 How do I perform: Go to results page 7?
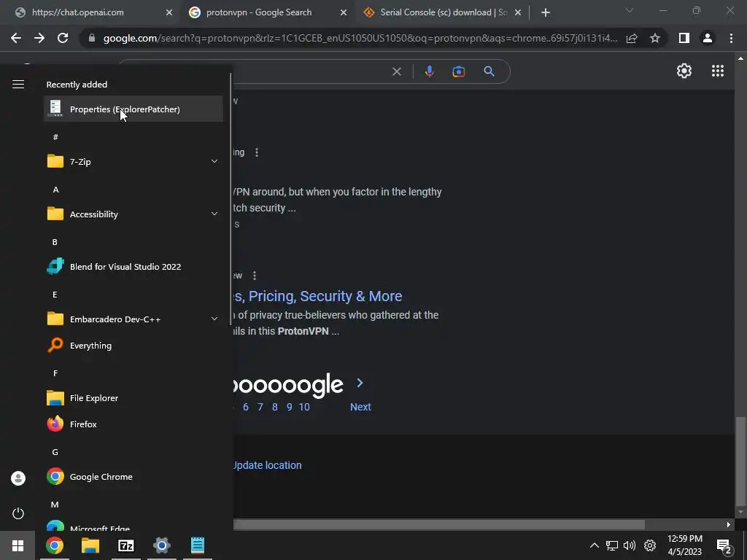point(260,407)
